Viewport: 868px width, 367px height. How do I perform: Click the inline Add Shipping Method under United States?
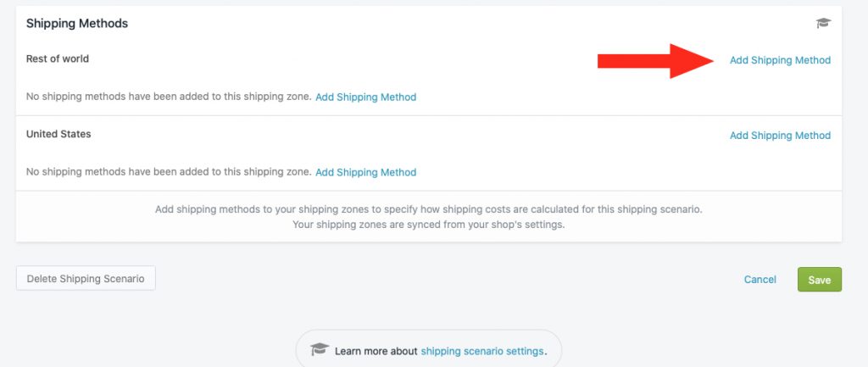(366, 172)
